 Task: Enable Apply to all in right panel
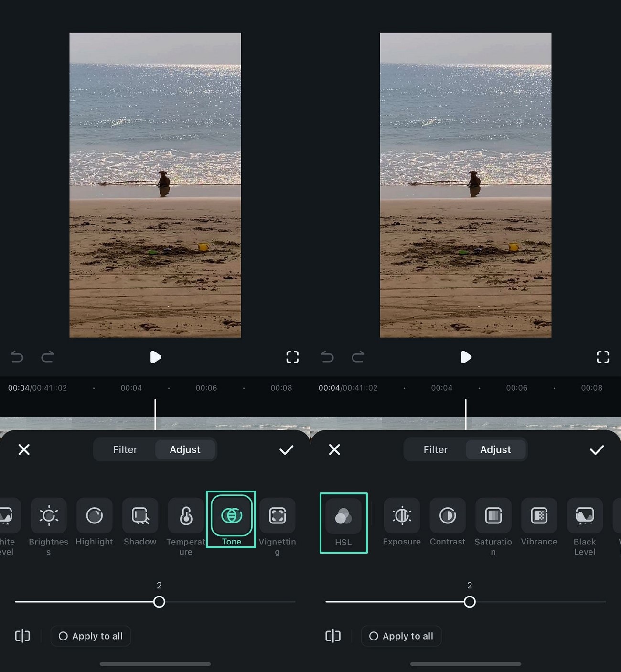pos(401,636)
